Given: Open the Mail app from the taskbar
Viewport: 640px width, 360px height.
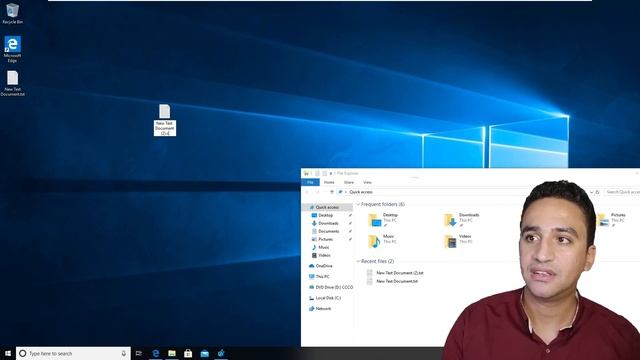Looking at the screenshot, I should (204, 353).
